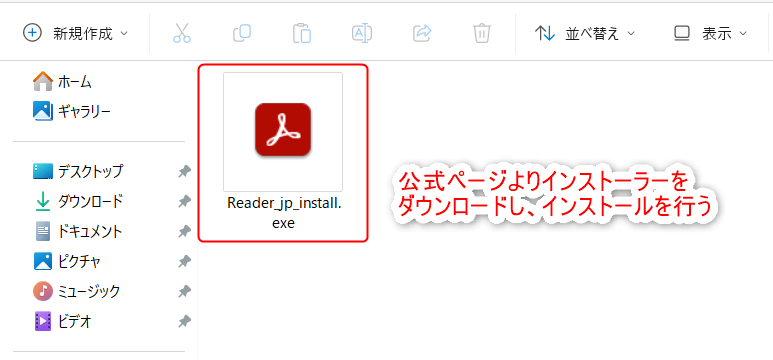This screenshot has height=360, width=773.
Task: Click the Delete trash can icon
Action: (481, 34)
